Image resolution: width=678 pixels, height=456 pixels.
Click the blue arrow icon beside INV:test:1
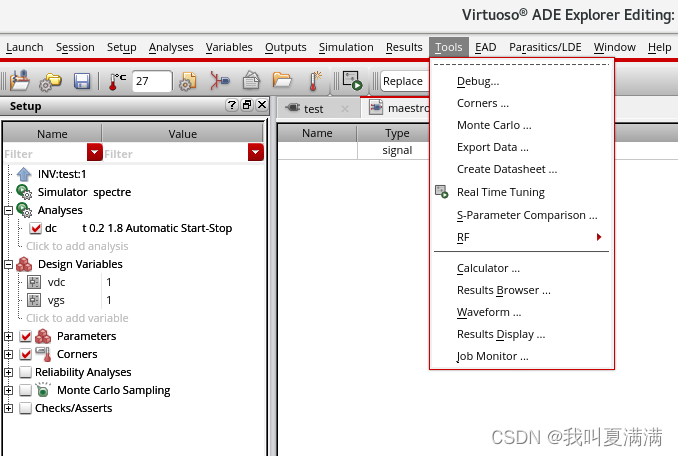pos(24,174)
